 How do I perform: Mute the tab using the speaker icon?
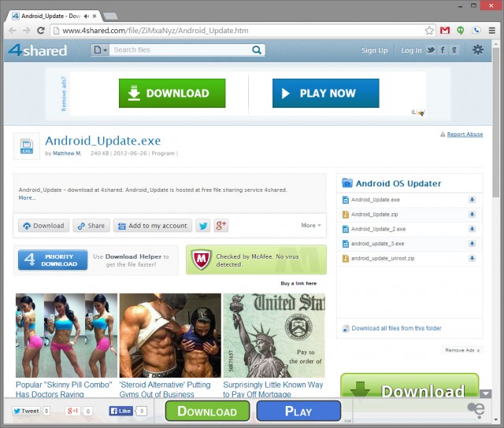[86, 16]
